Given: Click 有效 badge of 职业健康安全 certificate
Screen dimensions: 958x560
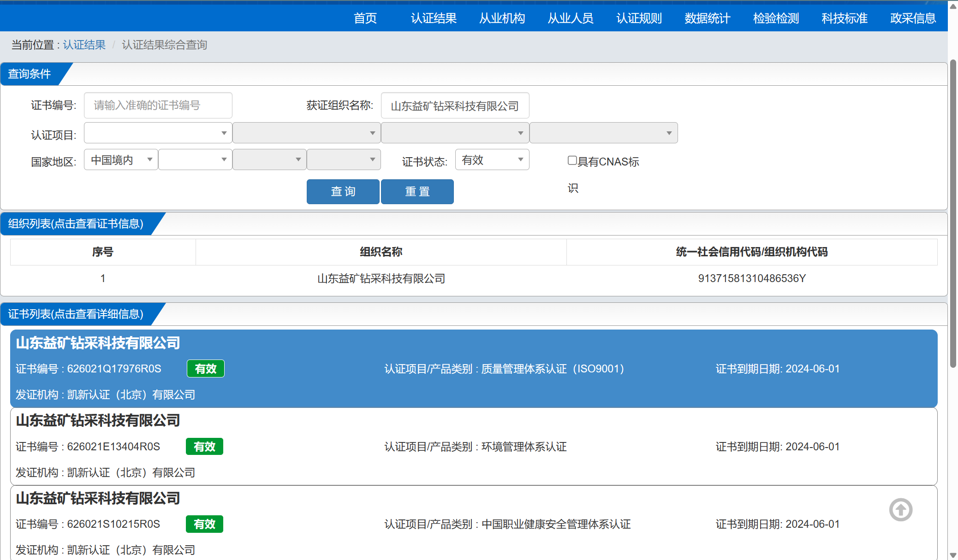Looking at the screenshot, I should (204, 524).
